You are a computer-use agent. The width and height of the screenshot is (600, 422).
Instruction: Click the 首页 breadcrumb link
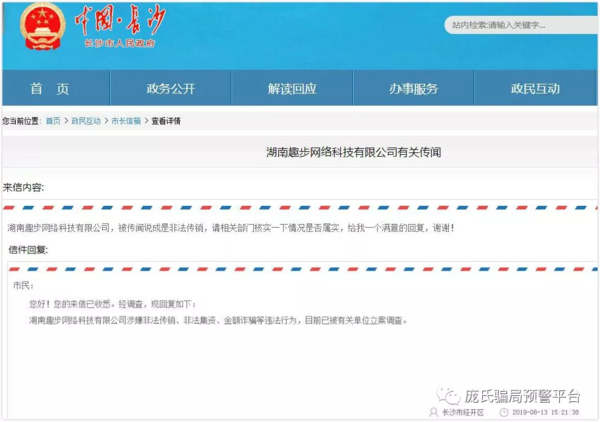pyautogui.click(x=53, y=121)
